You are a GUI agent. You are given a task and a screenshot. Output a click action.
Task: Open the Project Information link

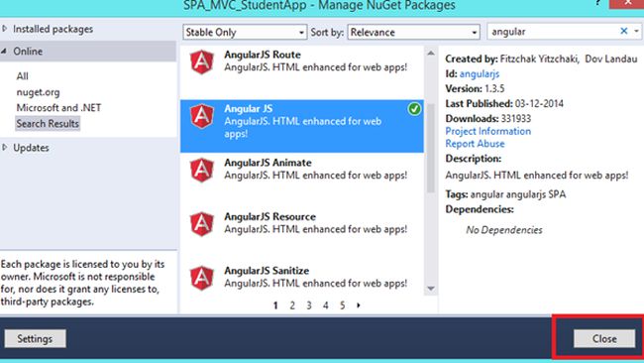point(487,131)
